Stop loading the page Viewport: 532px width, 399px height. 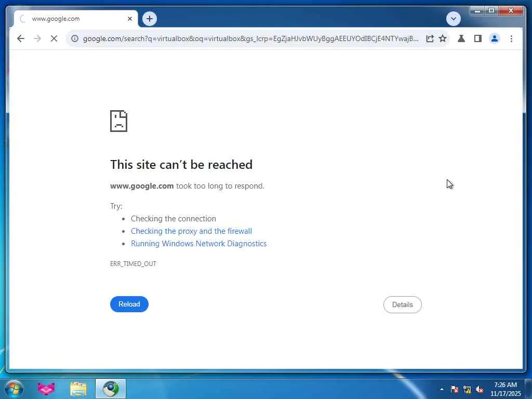click(54, 38)
